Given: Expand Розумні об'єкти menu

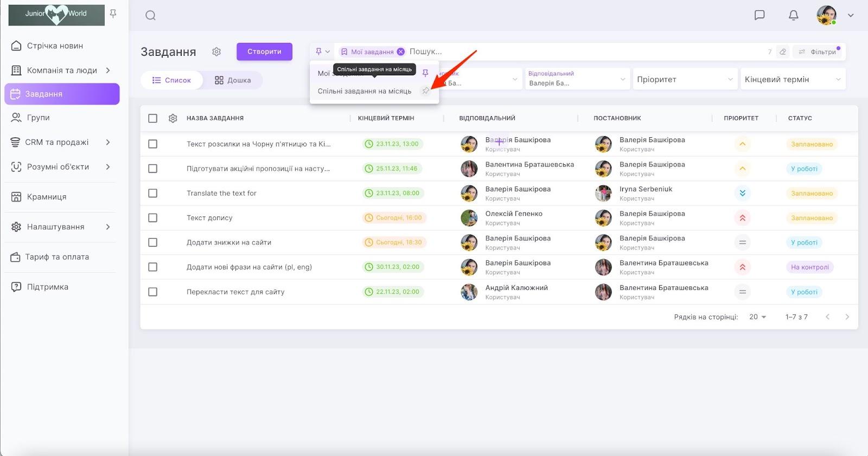Looking at the screenshot, I should [62, 166].
